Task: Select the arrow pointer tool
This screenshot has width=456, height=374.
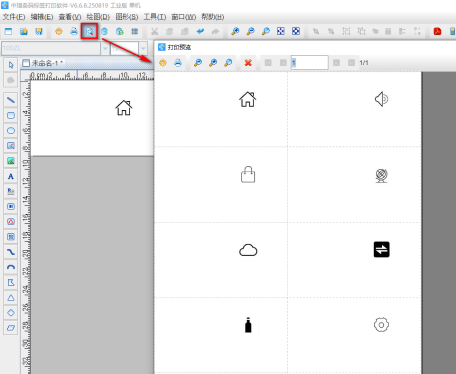Action: click(x=11, y=65)
